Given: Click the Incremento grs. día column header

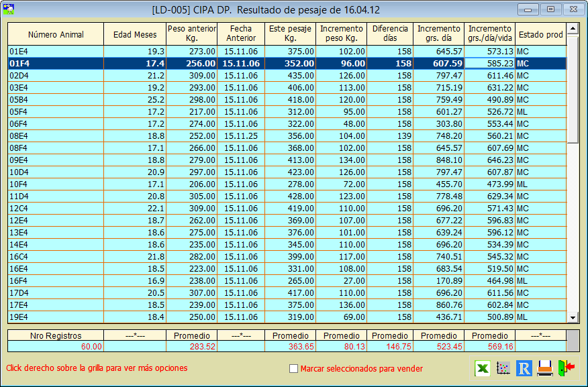Looking at the screenshot, I should coord(439,34).
